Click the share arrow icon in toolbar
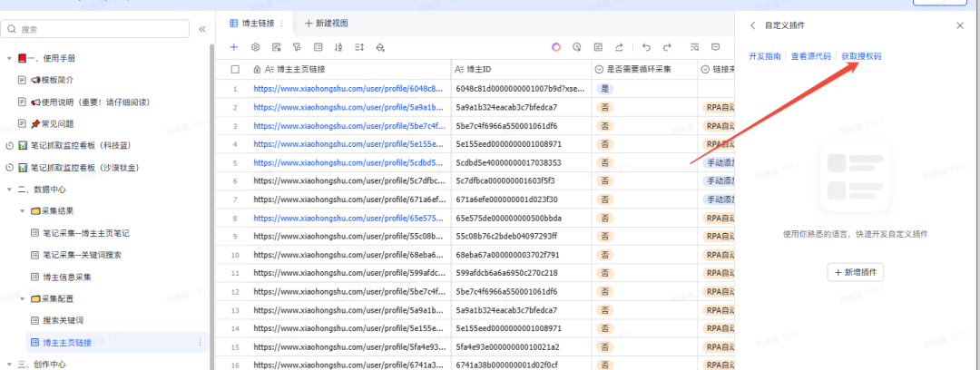Image resolution: width=980 pixels, height=370 pixels. point(619,47)
